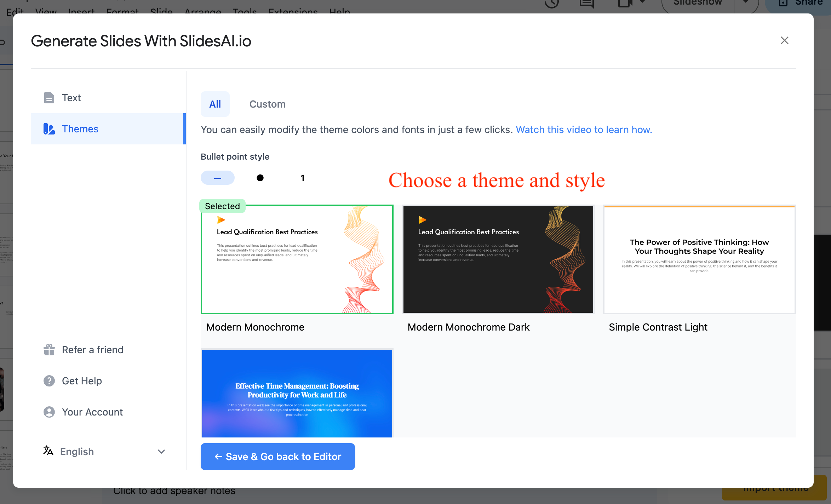Select the blue gradient theme thumbnail
The height and width of the screenshot is (504, 831).
click(x=297, y=393)
